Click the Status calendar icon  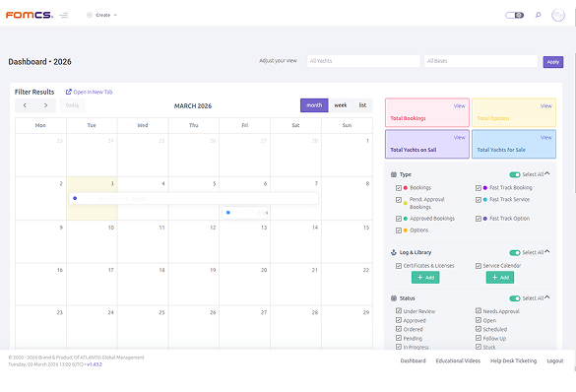pyautogui.click(x=394, y=298)
